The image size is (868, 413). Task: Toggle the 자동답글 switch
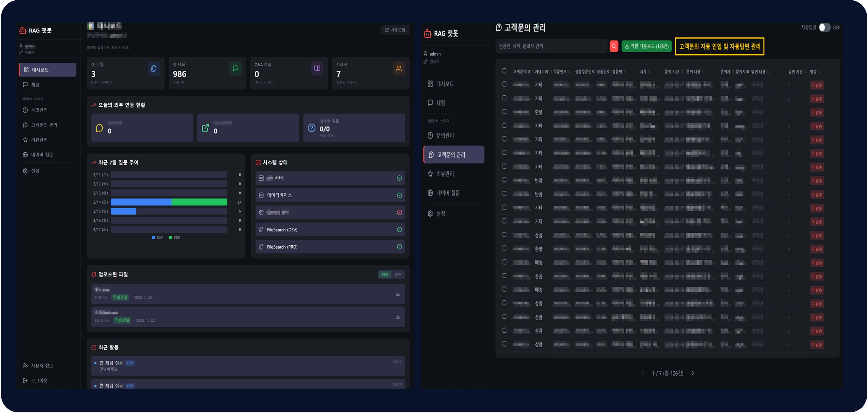[x=824, y=28]
